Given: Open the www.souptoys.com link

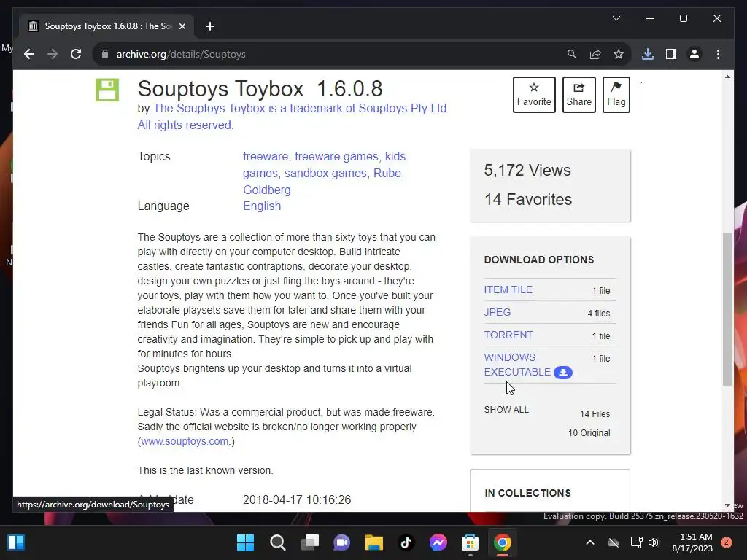Looking at the screenshot, I should (185, 441).
